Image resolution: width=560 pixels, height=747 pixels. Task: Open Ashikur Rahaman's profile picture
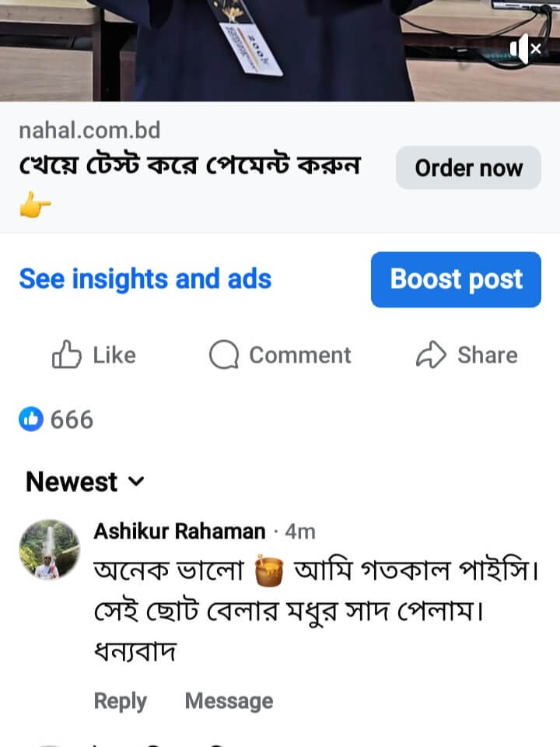(49, 550)
